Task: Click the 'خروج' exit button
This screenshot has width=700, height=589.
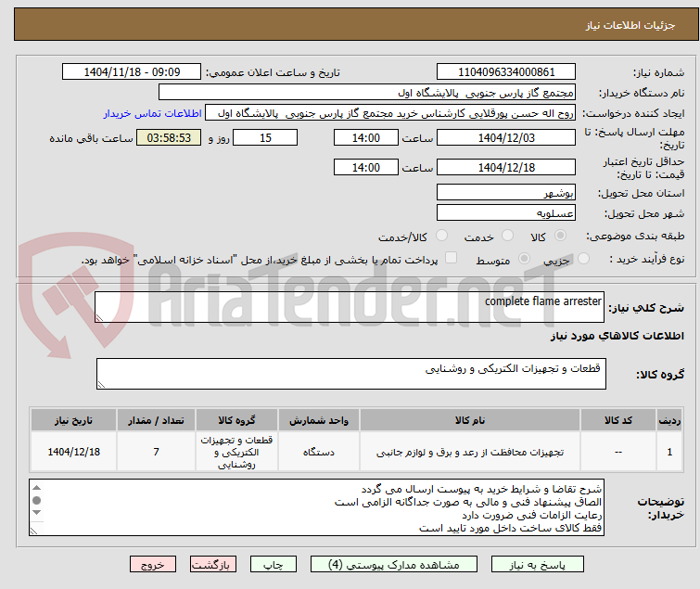Action: [153, 565]
